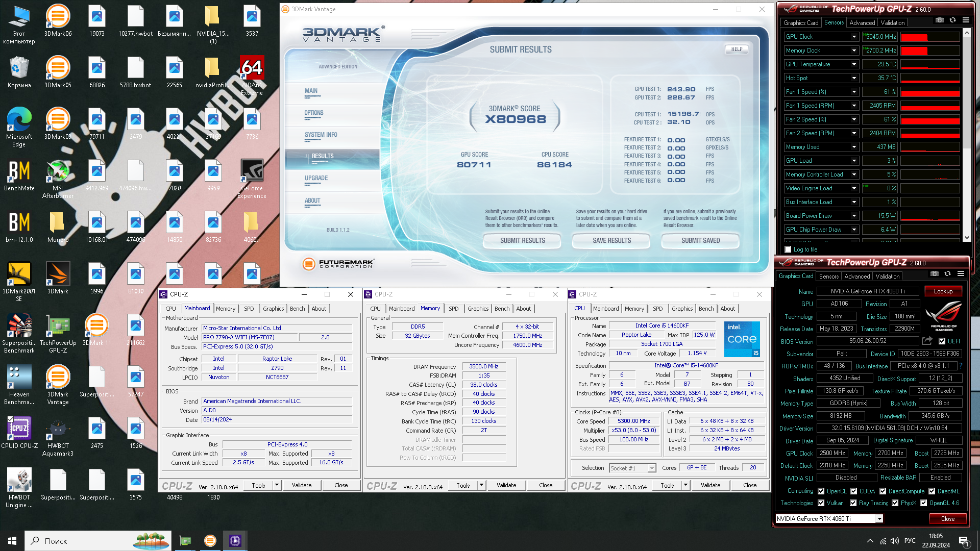The width and height of the screenshot is (980, 551).
Task: Select SYSTEM INFO in 3DMark Vantage menu
Action: tap(321, 135)
